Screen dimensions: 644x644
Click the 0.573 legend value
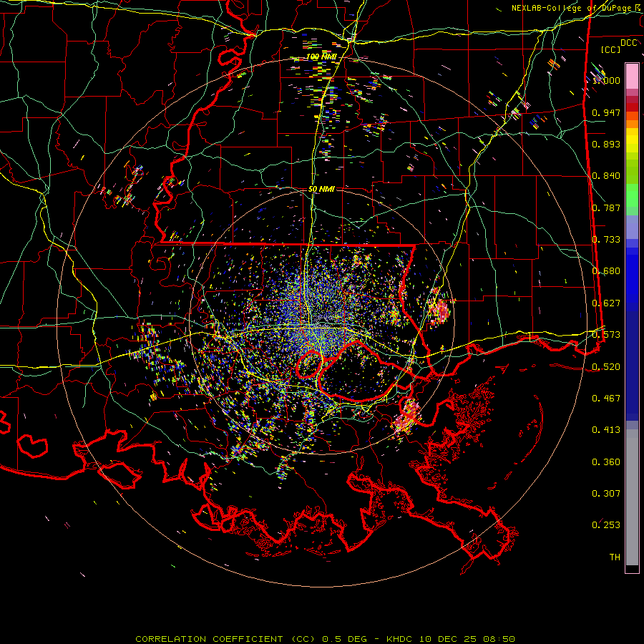pos(606,335)
